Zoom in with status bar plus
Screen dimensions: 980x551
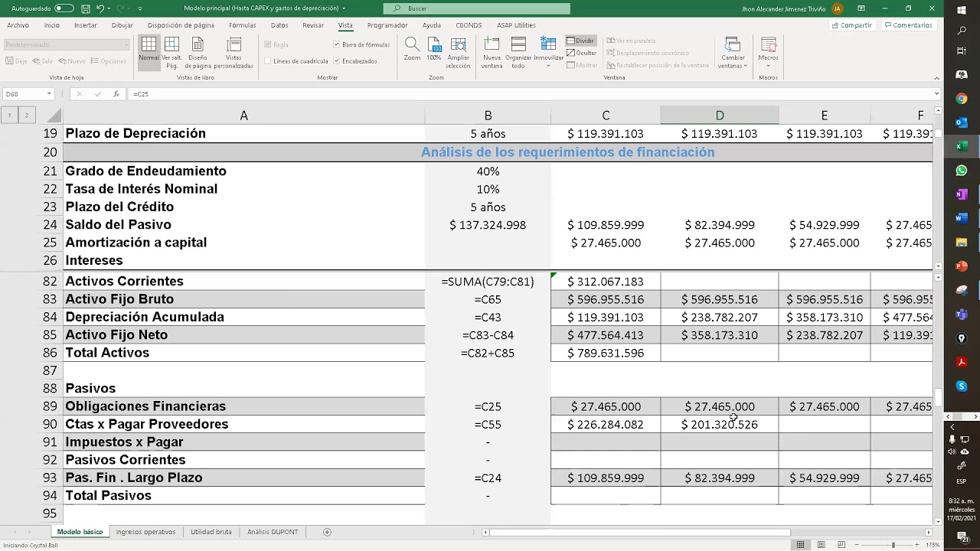click(918, 545)
